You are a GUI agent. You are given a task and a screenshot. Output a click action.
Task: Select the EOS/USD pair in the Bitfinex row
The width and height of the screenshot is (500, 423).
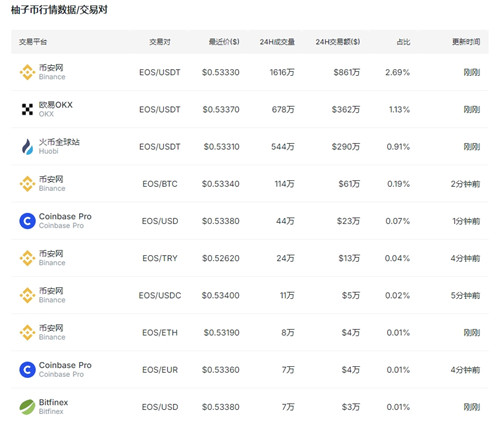(160, 407)
